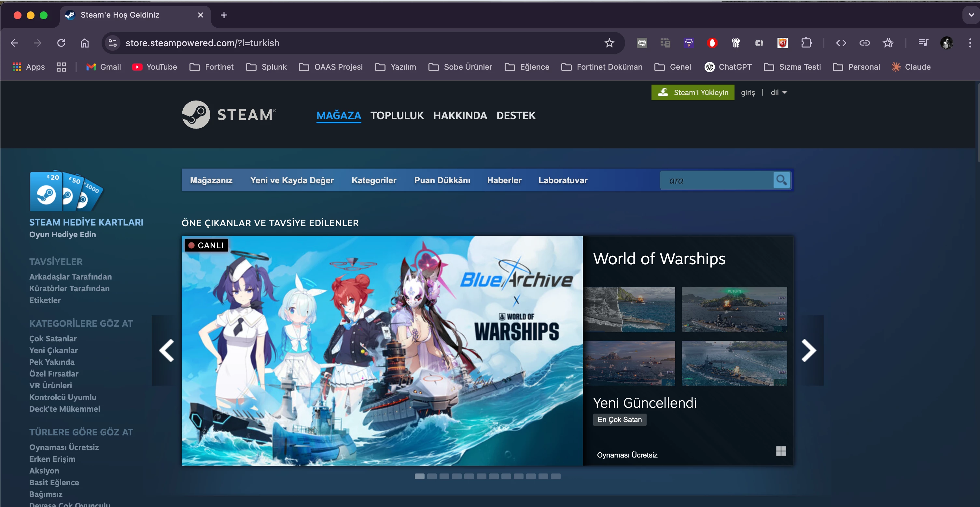The height and width of the screenshot is (507, 980).
Task: Click the chain link toolbar icon
Action: click(864, 43)
